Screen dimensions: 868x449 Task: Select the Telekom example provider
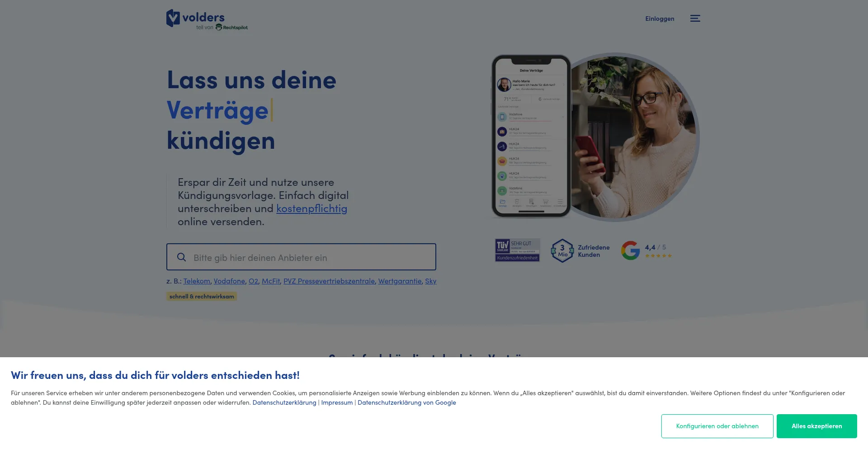click(x=197, y=281)
